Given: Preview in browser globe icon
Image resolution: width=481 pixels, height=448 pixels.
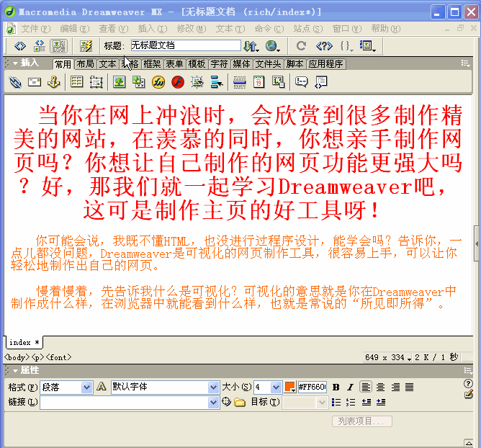Looking at the screenshot, I should click(x=272, y=46).
